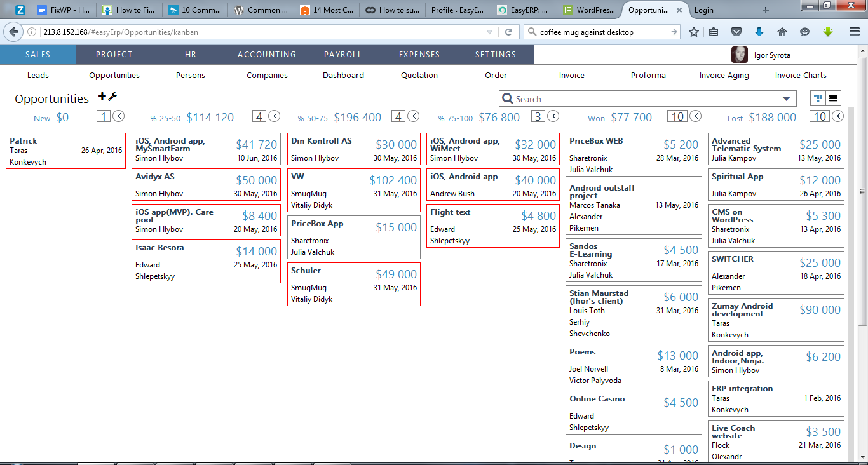
Task: Open a new browser tab with plus
Action: click(765, 10)
